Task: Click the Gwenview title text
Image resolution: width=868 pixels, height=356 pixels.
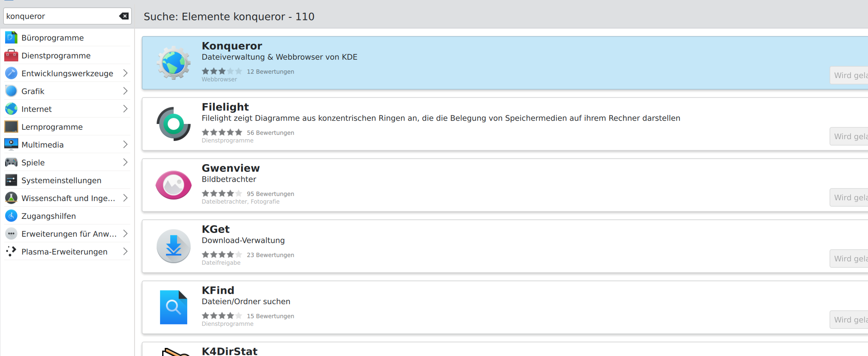Action: (x=231, y=168)
